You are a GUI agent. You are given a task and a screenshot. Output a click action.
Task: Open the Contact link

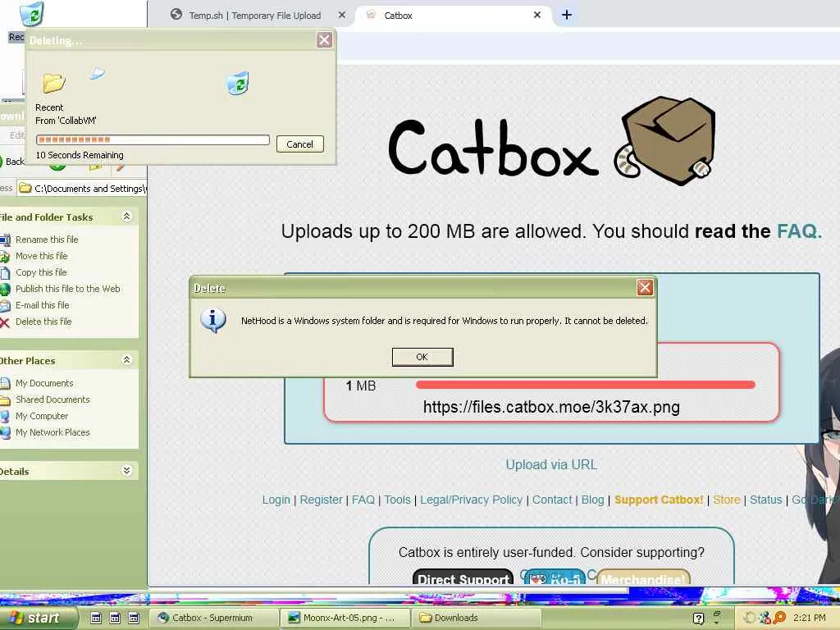click(x=552, y=500)
